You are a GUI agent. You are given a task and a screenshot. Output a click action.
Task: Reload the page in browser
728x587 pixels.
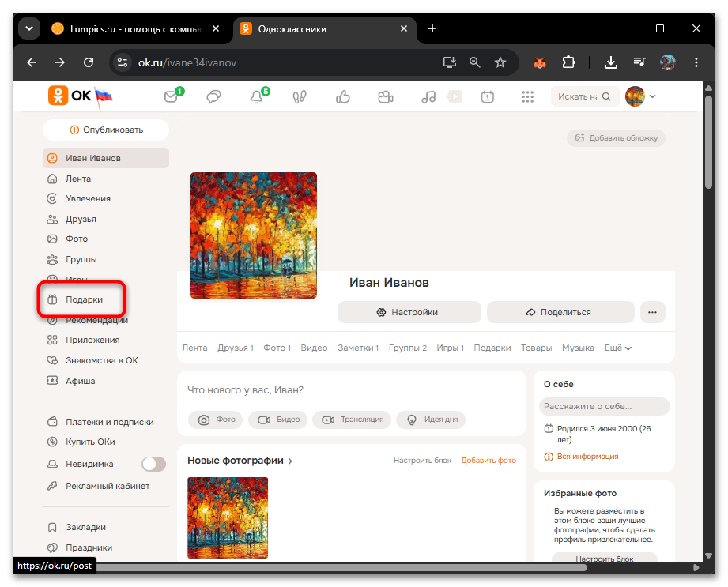(x=89, y=62)
